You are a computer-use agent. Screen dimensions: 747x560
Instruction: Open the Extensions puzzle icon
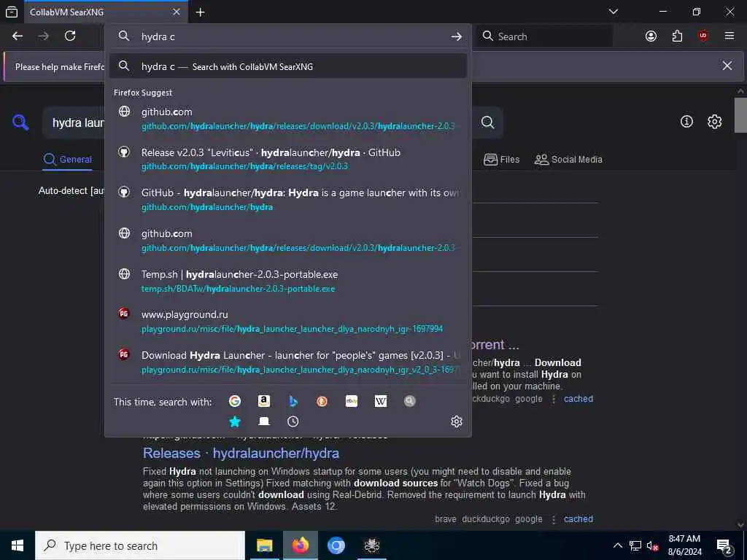click(x=677, y=36)
